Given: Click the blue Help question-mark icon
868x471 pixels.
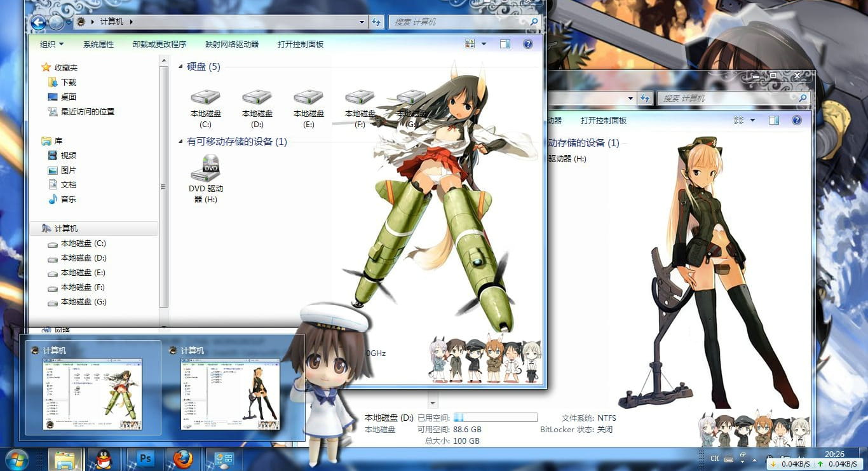Looking at the screenshot, I should pos(527,44).
